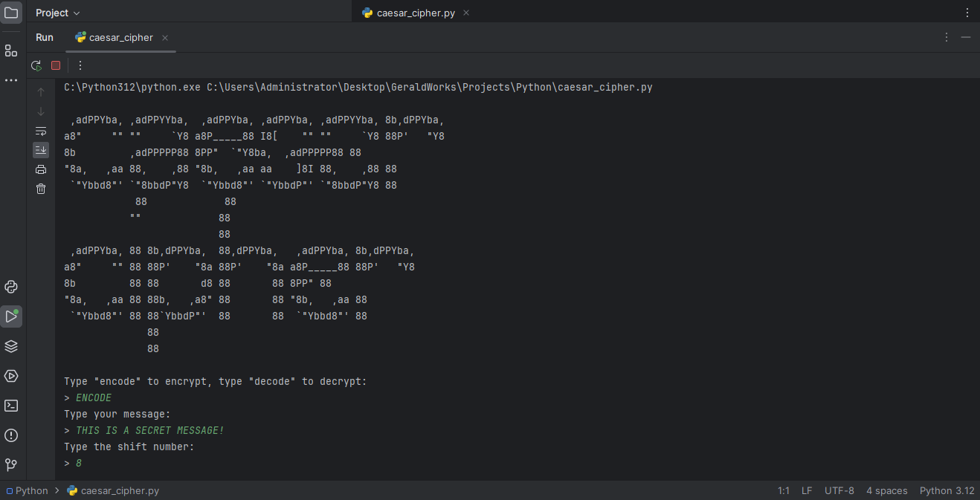The height and width of the screenshot is (500, 980).
Task: Click the 4 spaces indent setting
Action: [886, 490]
